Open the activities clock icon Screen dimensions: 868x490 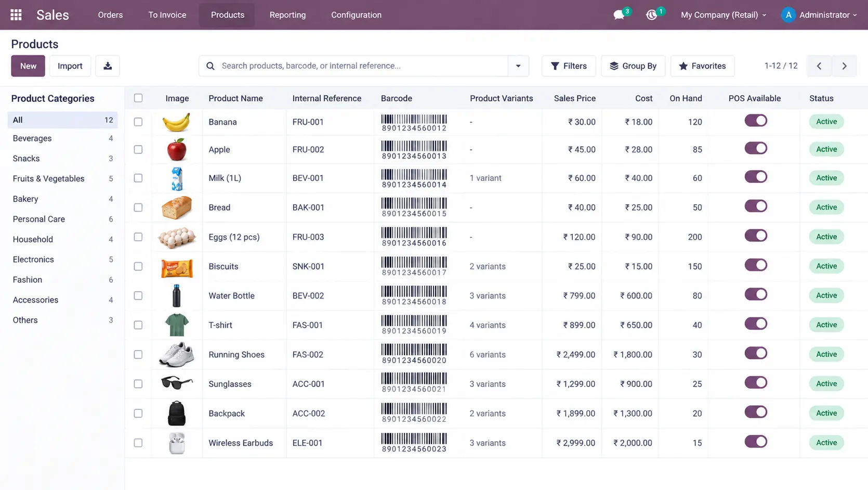(651, 15)
